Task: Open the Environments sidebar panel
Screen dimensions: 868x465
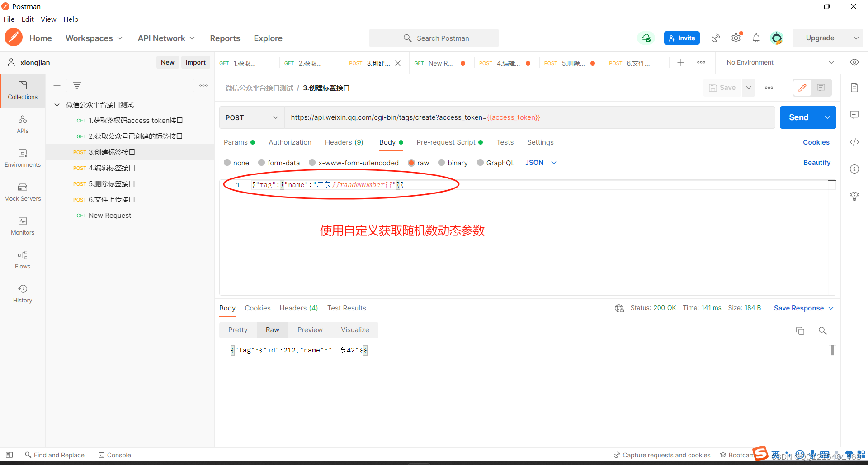Action: [x=23, y=158]
